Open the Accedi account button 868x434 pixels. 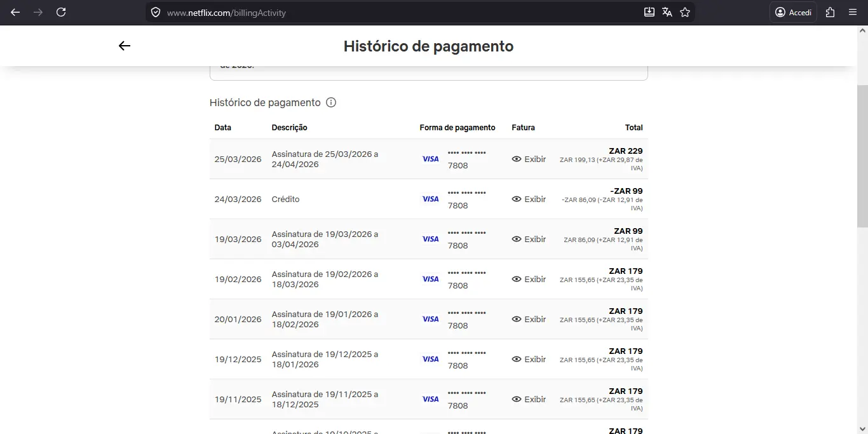click(x=793, y=12)
